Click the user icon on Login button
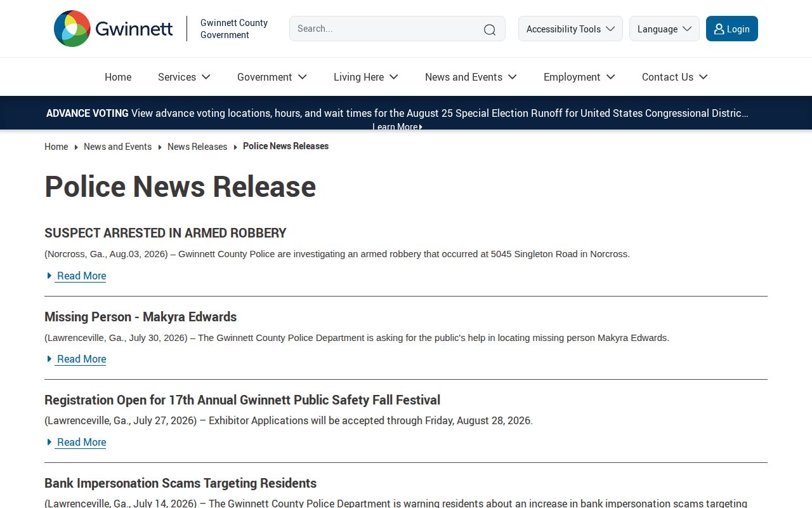This screenshot has width=812, height=508. tap(719, 29)
